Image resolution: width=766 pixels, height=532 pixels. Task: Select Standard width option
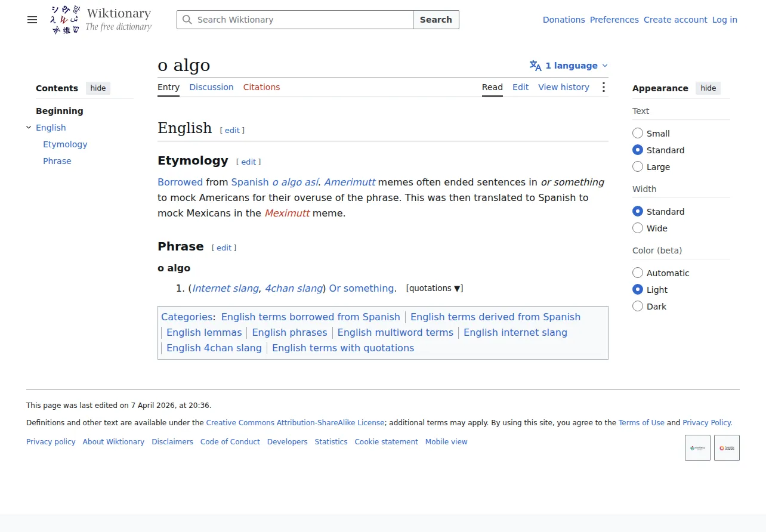(638, 212)
